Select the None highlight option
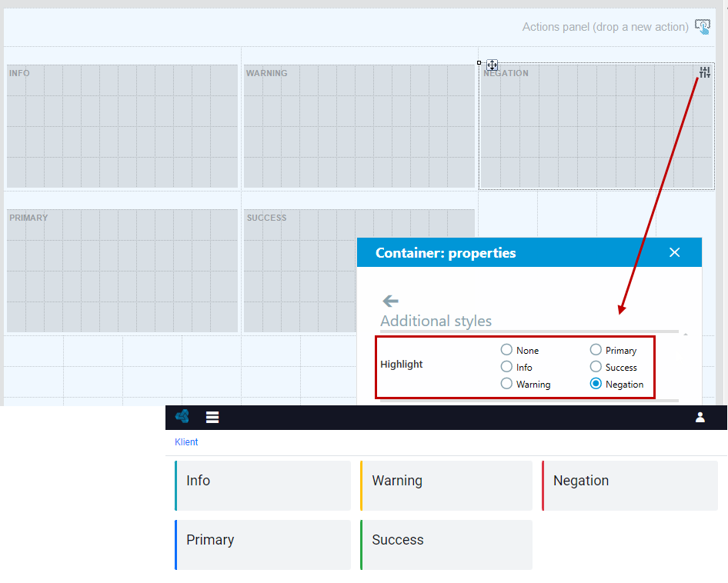This screenshot has width=728, height=583. click(x=506, y=349)
